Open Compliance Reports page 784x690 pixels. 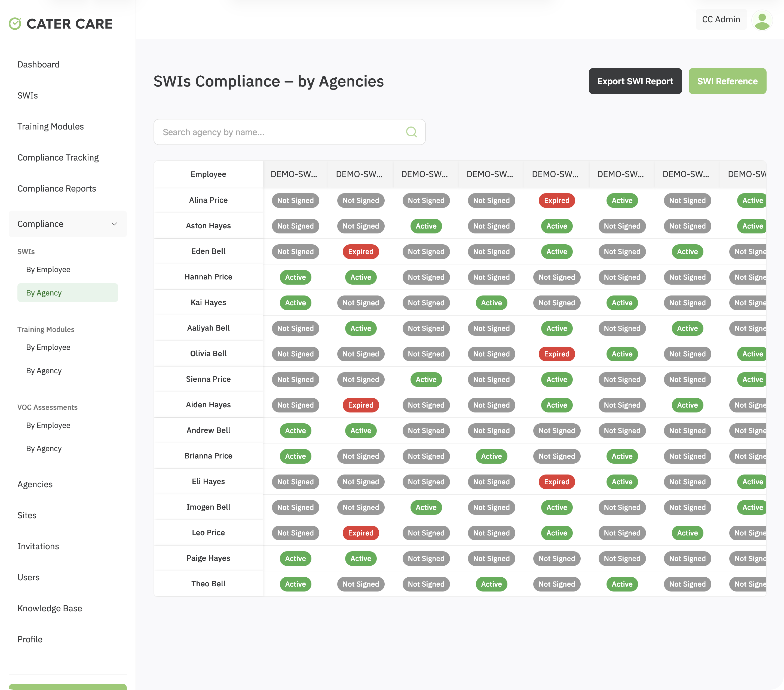(x=57, y=189)
